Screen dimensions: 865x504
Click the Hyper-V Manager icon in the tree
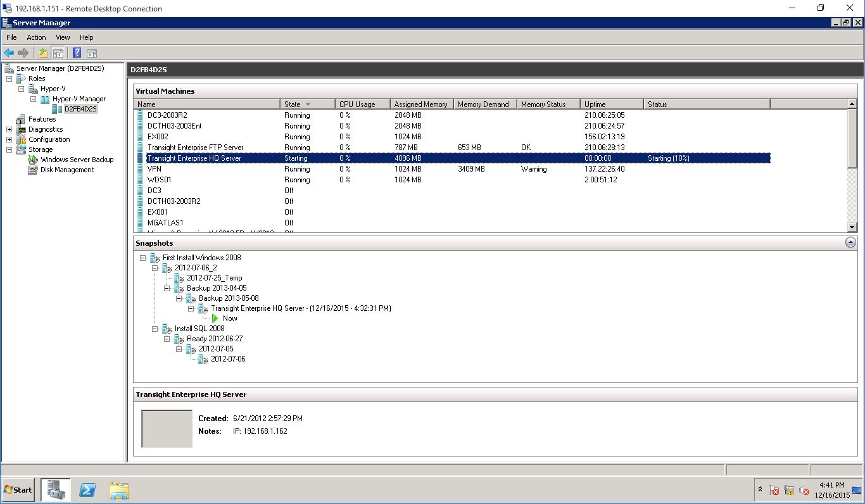(45, 99)
